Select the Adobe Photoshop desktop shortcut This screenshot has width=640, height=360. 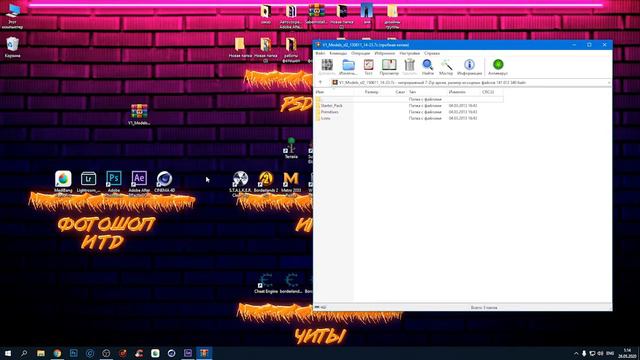(114, 182)
